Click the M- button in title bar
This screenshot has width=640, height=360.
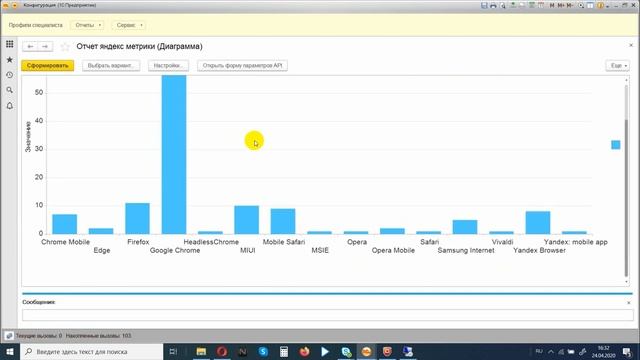coord(570,5)
